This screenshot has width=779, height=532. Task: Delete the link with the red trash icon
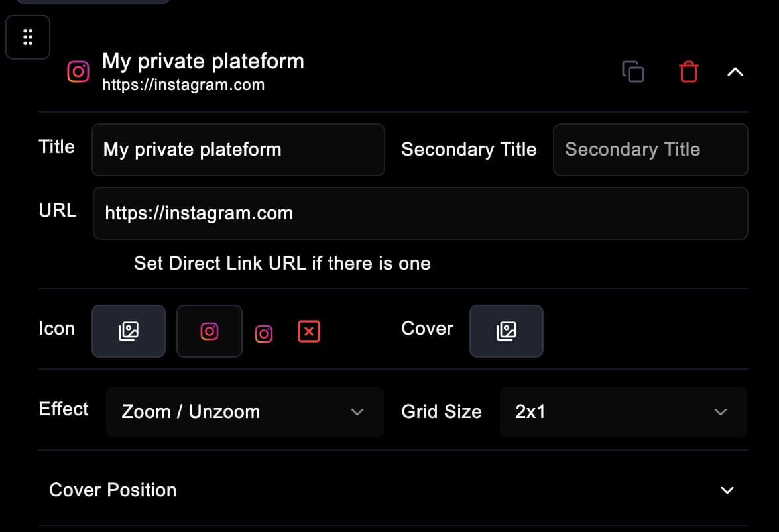(x=689, y=72)
